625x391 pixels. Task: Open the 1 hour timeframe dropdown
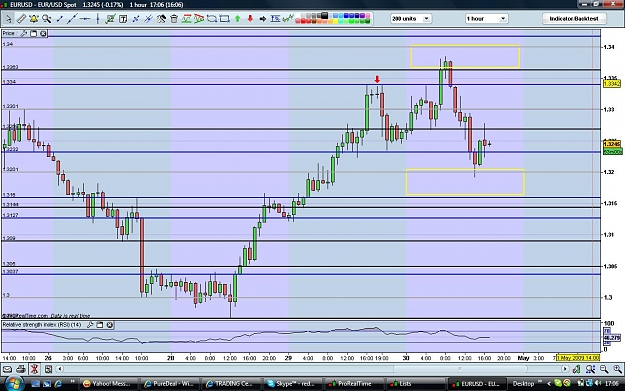click(486, 19)
